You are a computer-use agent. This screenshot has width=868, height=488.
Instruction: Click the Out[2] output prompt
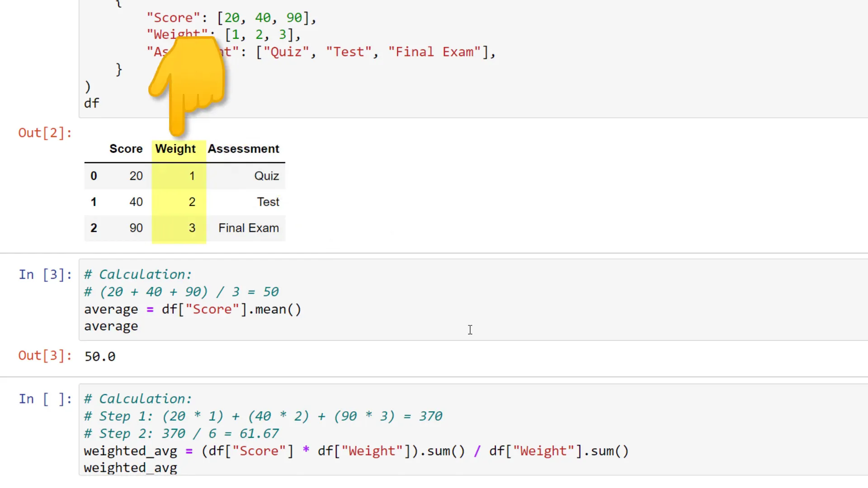coord(45,132)
